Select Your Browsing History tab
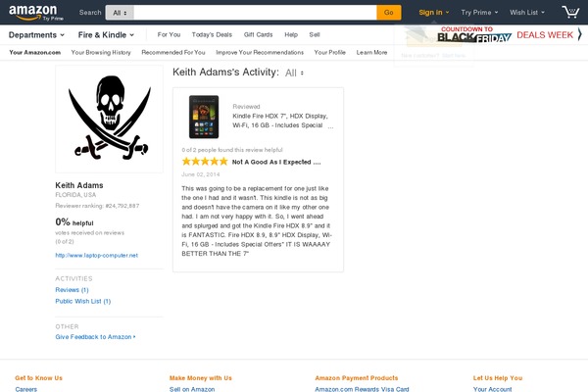Viewport: 588px width, 392px height. click(x=101, y=53)
